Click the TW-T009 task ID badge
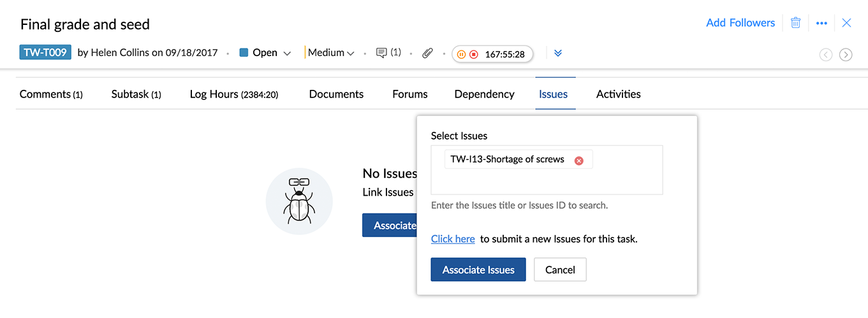The height and width of the screenshot is (318, 868). point(45,53)
